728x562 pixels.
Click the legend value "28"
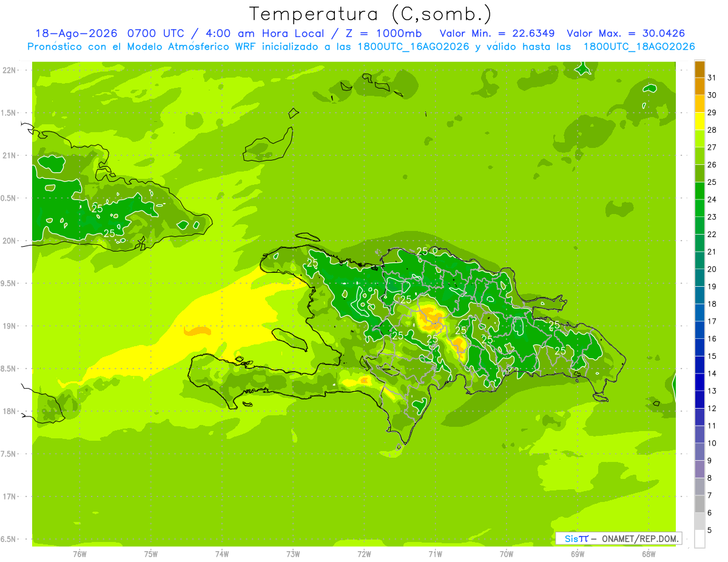tap(712, 130)
